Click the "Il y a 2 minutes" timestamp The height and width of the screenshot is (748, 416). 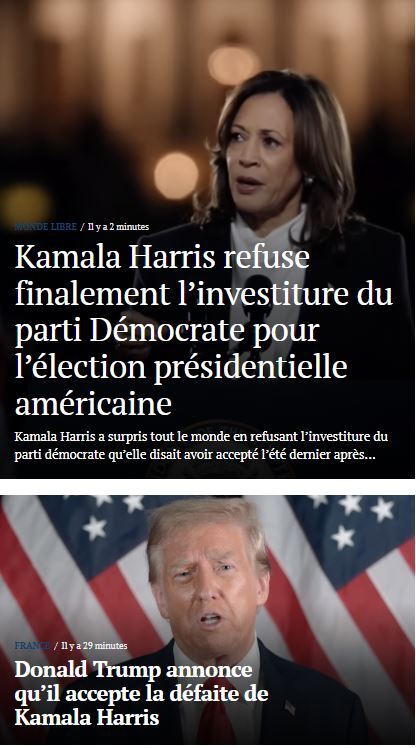pos(118,227)
